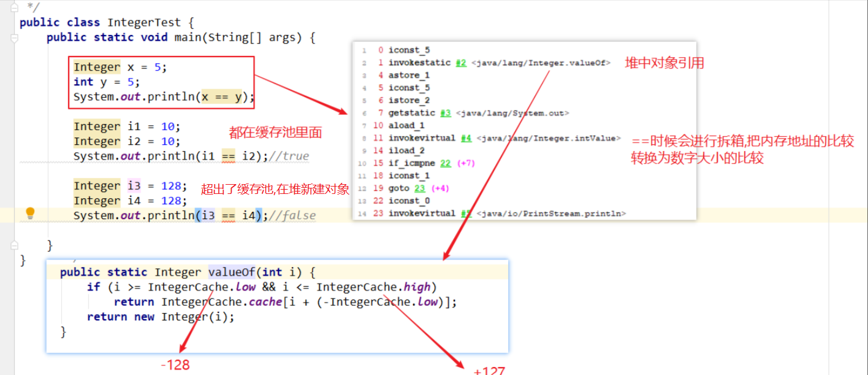The height and width of the screenshot is (375, 868).
Task: Place cursor on 'public class IntegerTest {'
Action: (107, 23)
